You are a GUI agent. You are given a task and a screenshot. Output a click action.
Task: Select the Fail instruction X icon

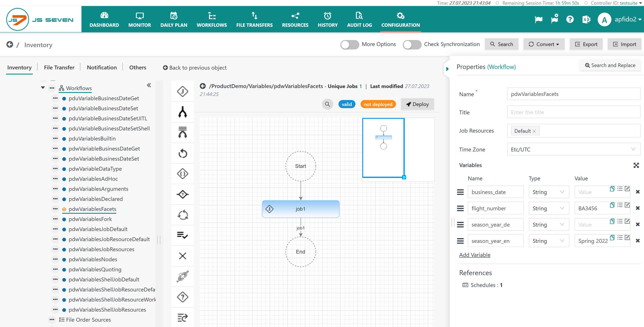coord(182,256)
